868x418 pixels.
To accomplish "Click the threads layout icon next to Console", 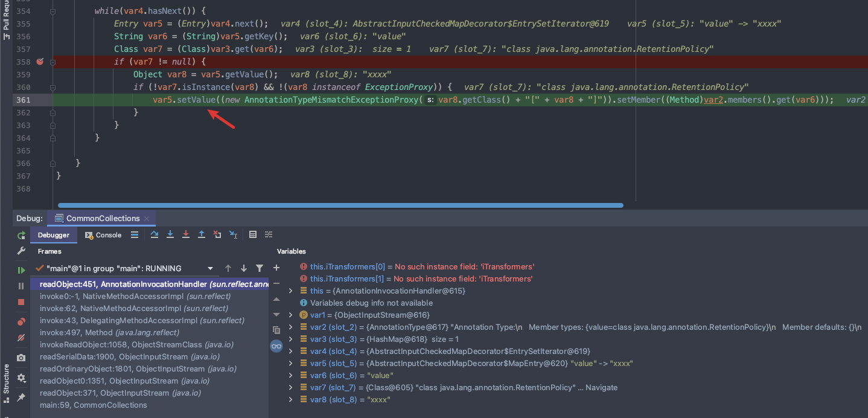I will tap(135, 235).
